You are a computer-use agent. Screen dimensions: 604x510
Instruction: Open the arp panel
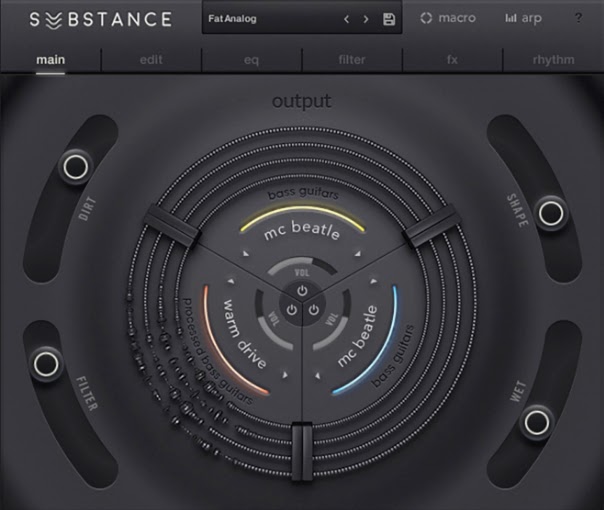523,18
